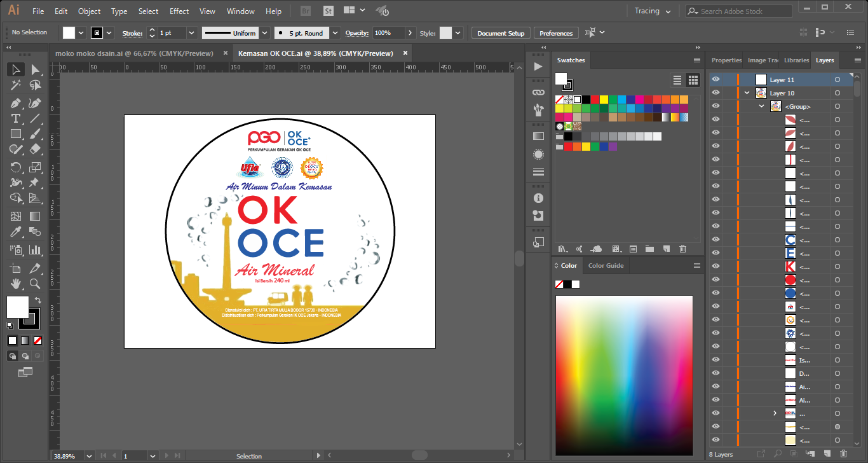Open the stroke weight dropdown
This screenshot has height=463, width=868.
click(191, 32)
